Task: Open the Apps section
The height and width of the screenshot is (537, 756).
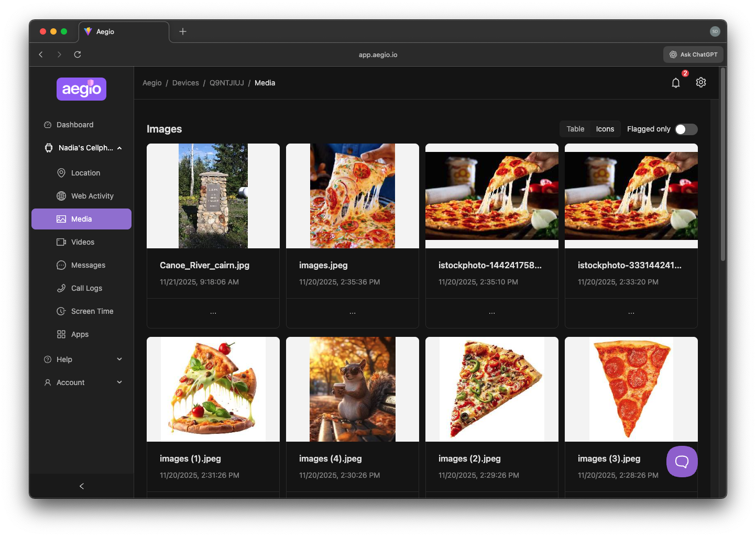Action: [79, 334]
